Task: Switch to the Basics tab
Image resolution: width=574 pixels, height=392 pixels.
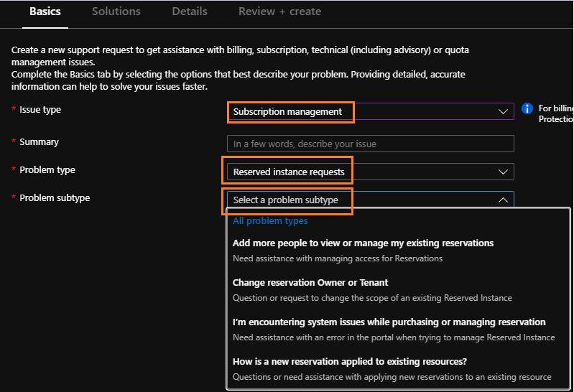Action: (x=45, y=11)
